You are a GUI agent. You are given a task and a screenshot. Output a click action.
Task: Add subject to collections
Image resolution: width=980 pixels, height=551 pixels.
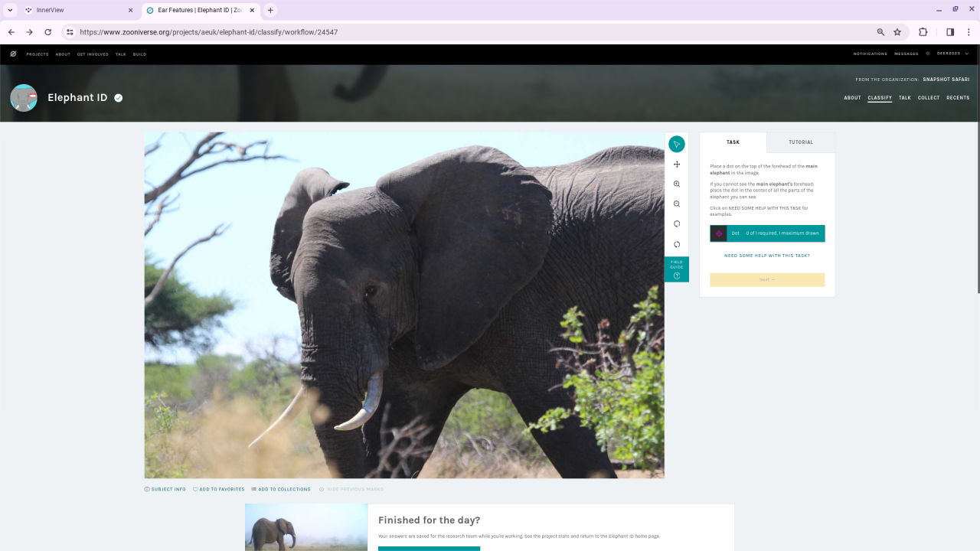click(x=281, y=489)
